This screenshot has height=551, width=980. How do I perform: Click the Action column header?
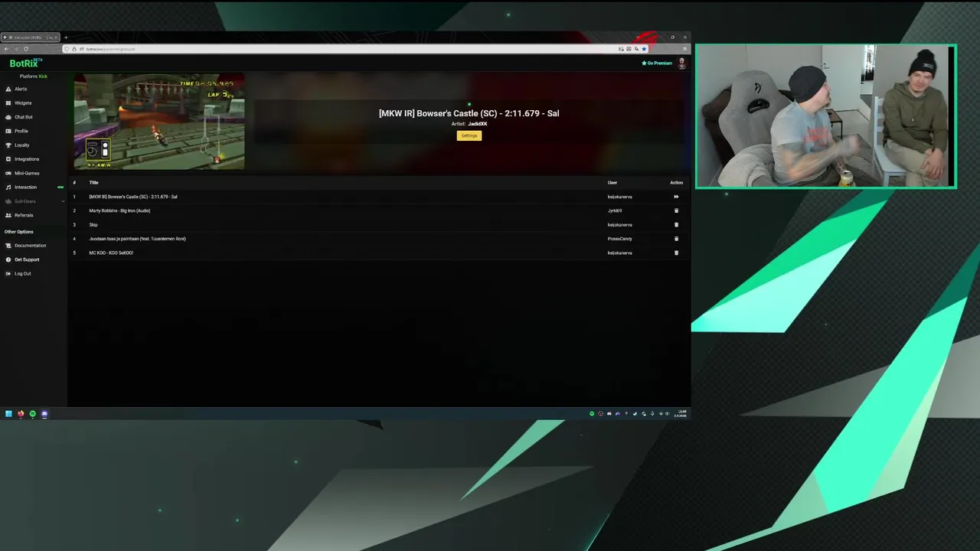(676, 183)
